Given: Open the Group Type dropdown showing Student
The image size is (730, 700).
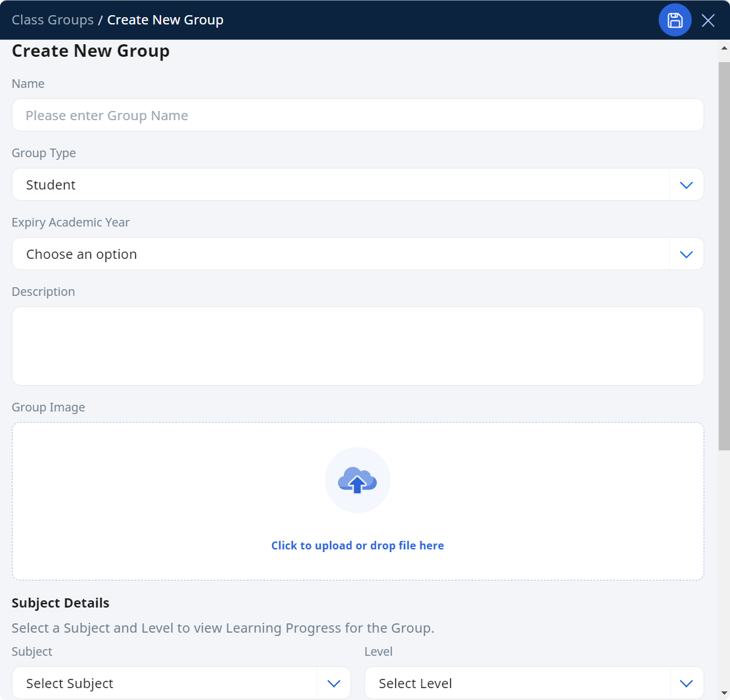Looking at the screenshot, I should coord(330,184).
